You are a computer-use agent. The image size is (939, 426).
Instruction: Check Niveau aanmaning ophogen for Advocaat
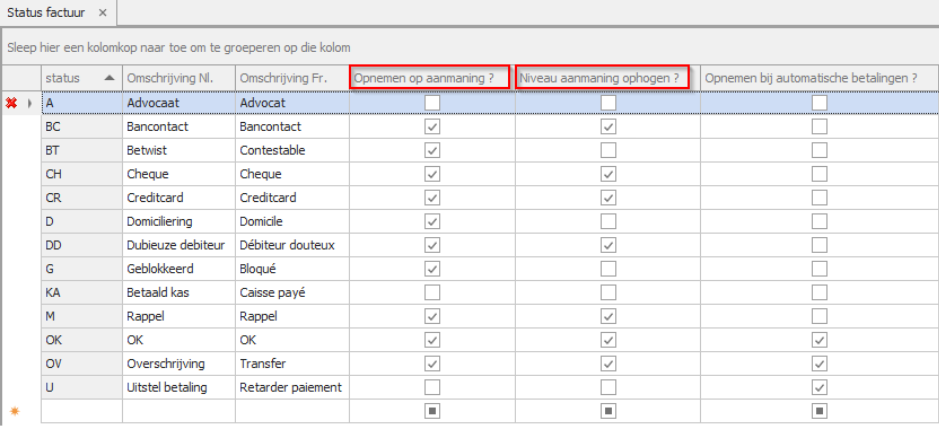pos(608,103)
